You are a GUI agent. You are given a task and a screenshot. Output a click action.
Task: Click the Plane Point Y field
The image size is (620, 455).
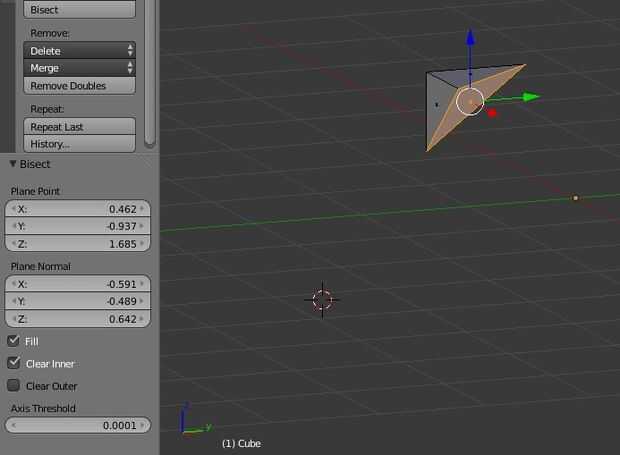click(78, 226)
